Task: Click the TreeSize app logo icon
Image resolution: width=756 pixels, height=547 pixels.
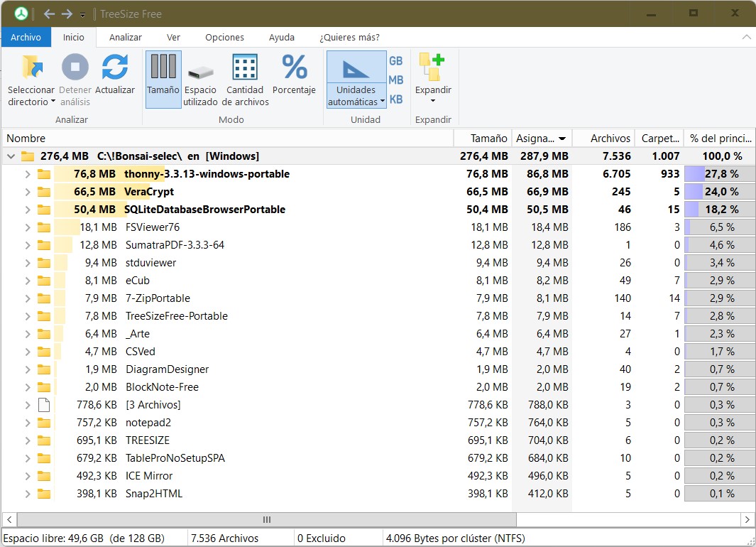Action: [21, 13]
